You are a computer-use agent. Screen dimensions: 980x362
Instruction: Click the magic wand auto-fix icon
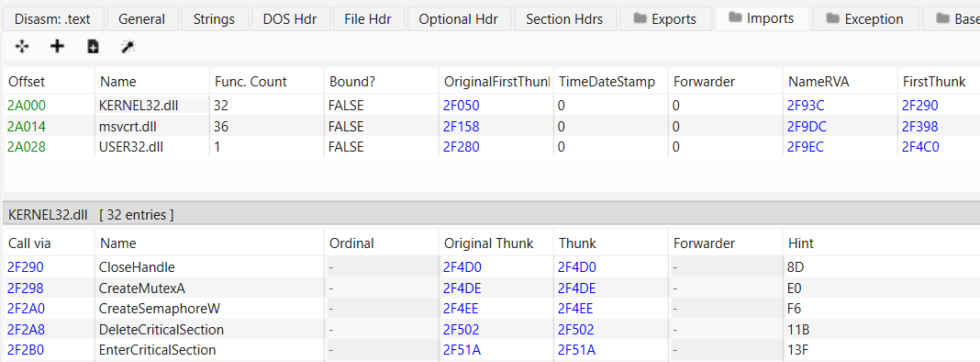tap(128, 46)
